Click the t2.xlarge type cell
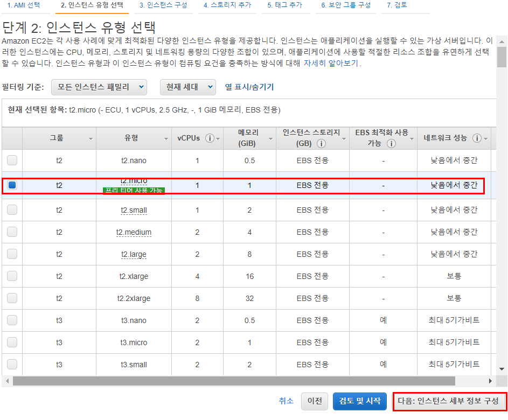The width and height of the screenshot is (508, 420). pyautogui.click(x=134, y=276)
